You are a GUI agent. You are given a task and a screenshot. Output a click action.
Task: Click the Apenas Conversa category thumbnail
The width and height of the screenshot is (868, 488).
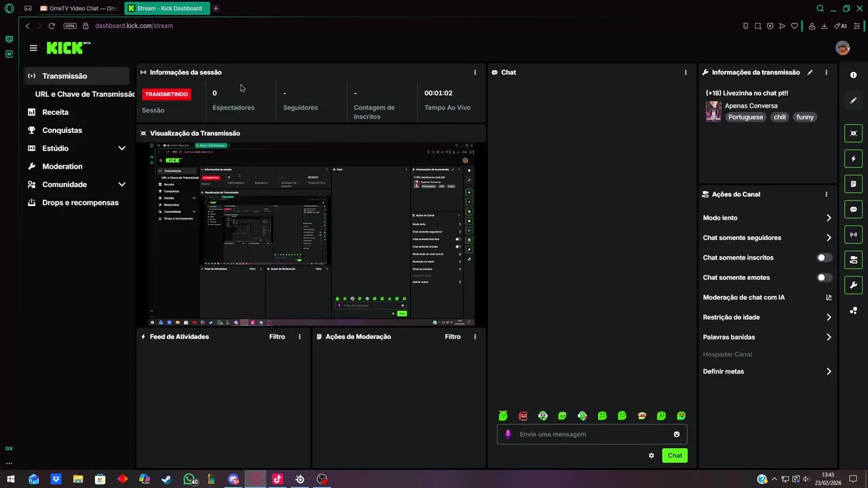713,111
